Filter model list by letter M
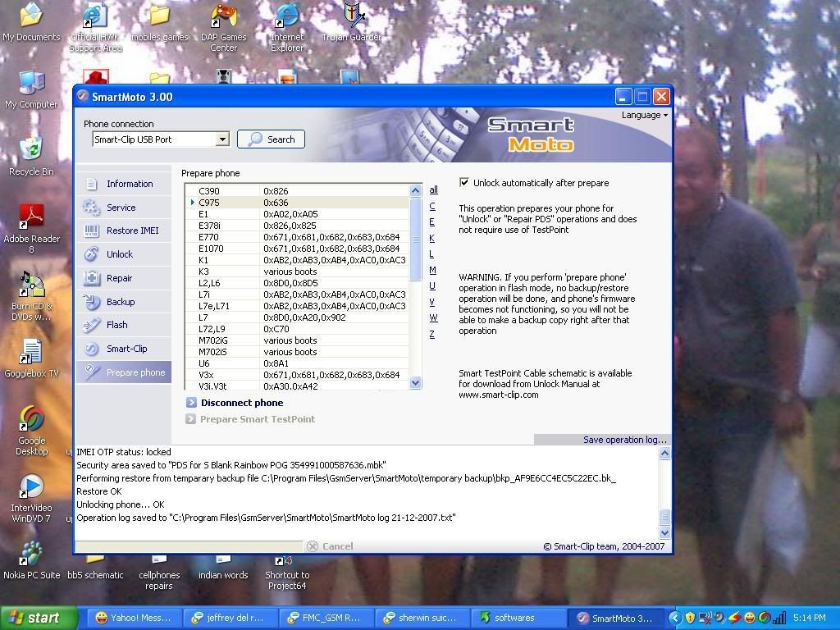The image size is (840, 630). 432,271
